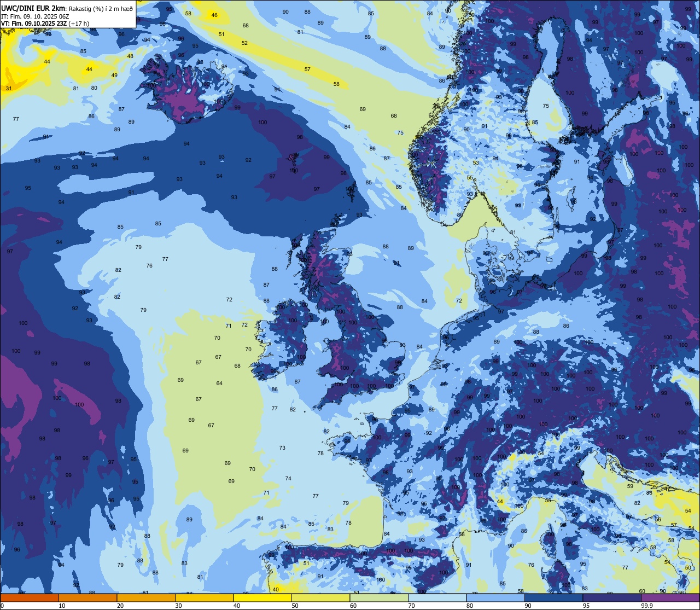Click the humidity value '64' west of Ireland
Viewport: 700px width, 610px height.
point(219,384)
